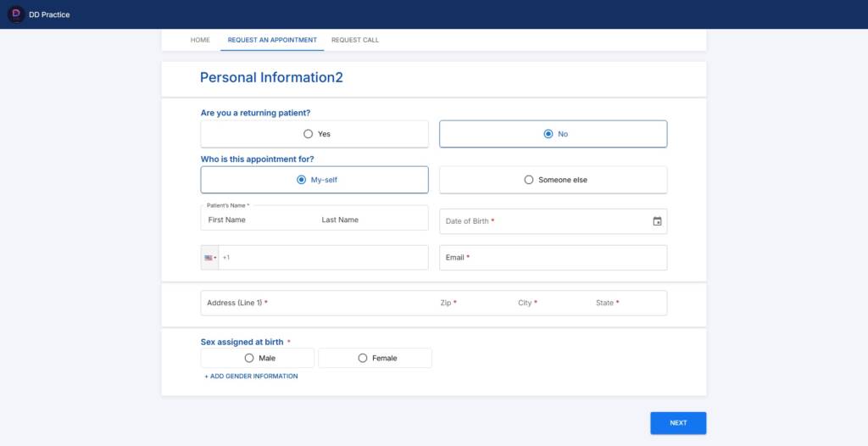Viewport: 868px width, 446px height.
Task: Focus the Email input field
Action: coord(553,258)
